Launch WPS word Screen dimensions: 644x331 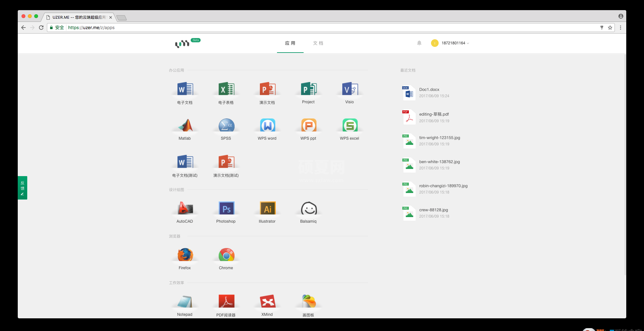click(x=267, y=125)
